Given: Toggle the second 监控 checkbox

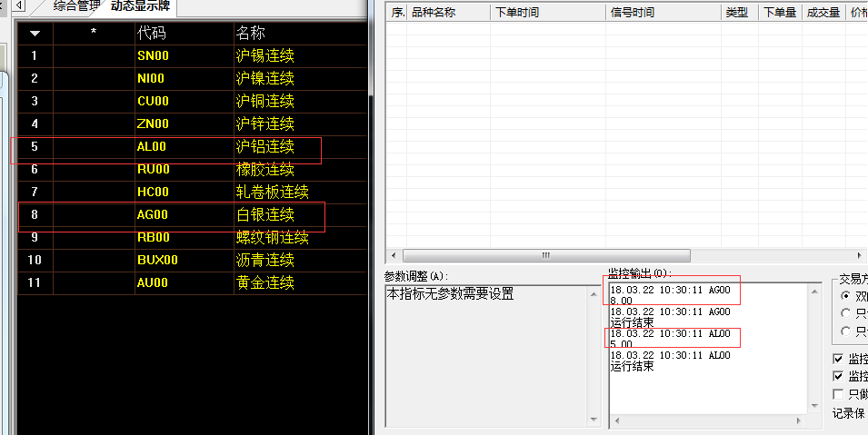Looking at the screenshot, I should tap(838, 376).
